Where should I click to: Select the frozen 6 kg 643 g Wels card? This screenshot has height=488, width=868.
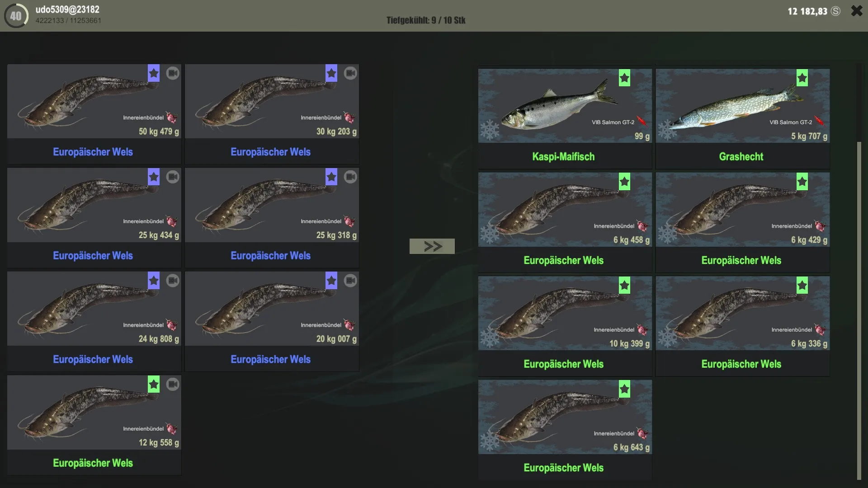coord(565,430)
